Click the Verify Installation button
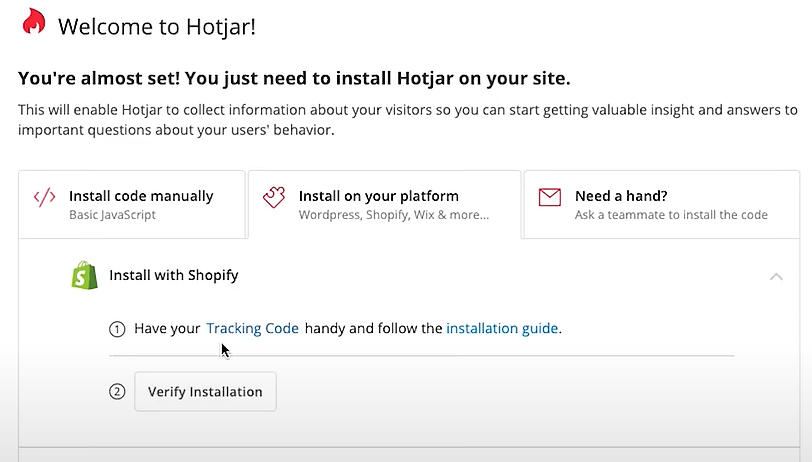 coord(206,392)
